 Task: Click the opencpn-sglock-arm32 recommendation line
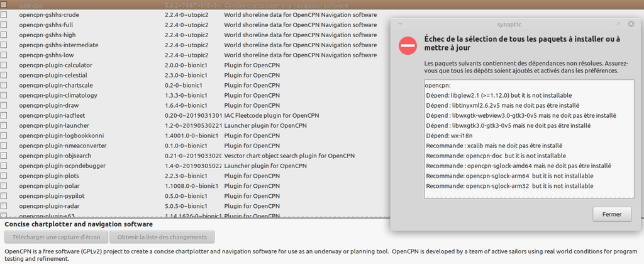[509, 186]
